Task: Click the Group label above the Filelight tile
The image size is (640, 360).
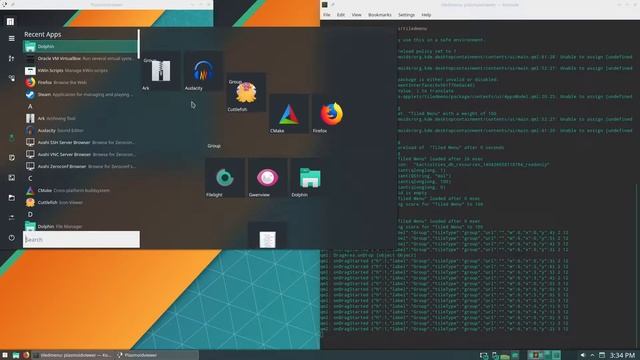Action: 214,146
